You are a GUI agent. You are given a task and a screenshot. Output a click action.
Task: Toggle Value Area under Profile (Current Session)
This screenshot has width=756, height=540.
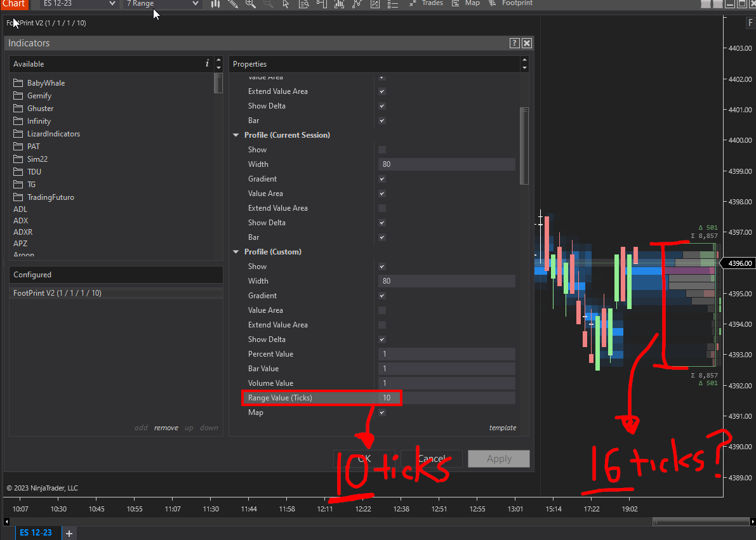(382, 194)
